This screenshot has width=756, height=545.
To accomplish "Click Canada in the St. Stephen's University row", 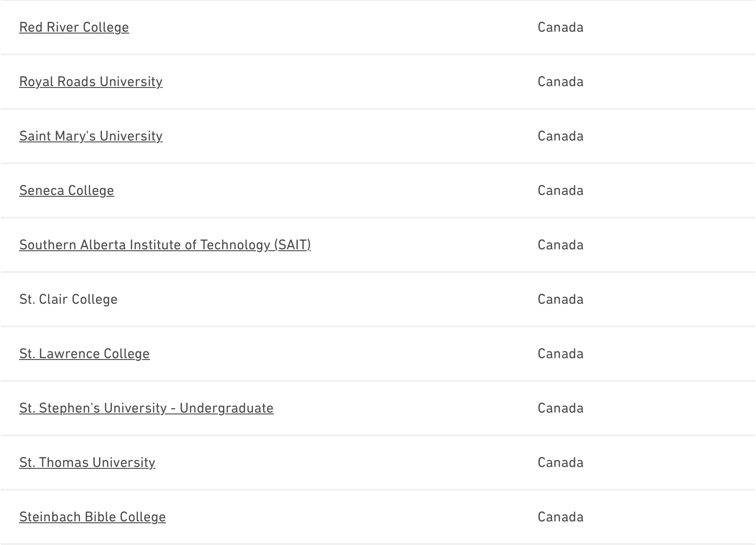I will pyautogui.click(x=560, y=408).
